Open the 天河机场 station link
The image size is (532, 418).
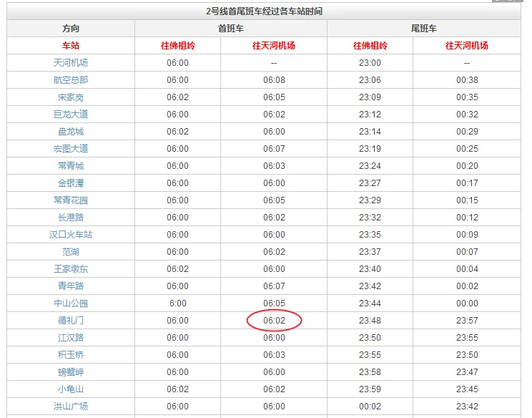[x=71, y=63]
